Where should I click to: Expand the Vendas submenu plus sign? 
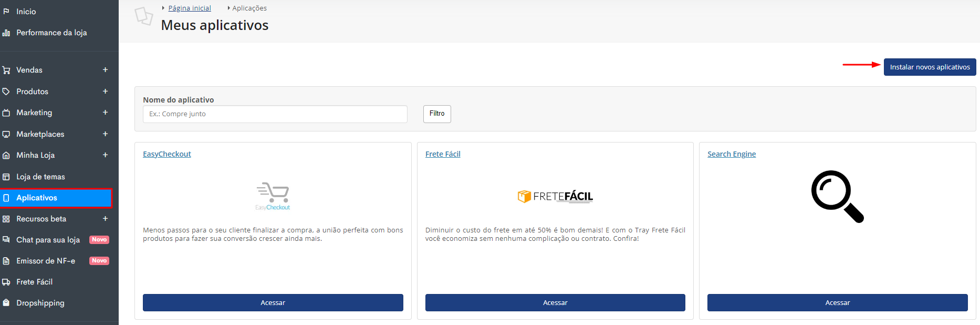[105, 70]
